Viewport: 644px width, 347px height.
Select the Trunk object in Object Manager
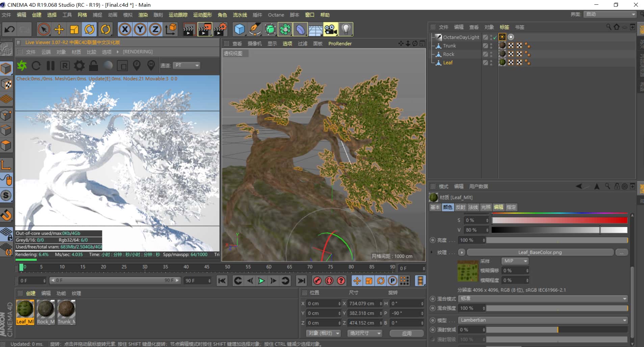(449, 46)
